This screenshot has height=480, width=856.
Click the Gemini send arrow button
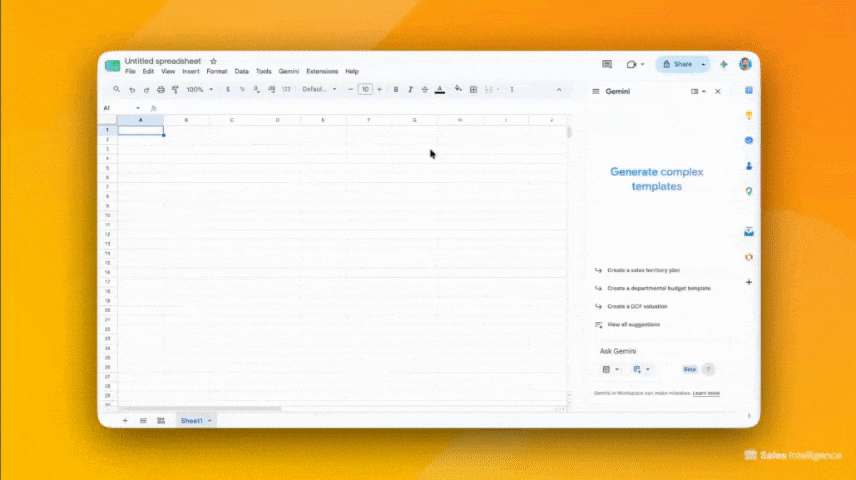709,370
